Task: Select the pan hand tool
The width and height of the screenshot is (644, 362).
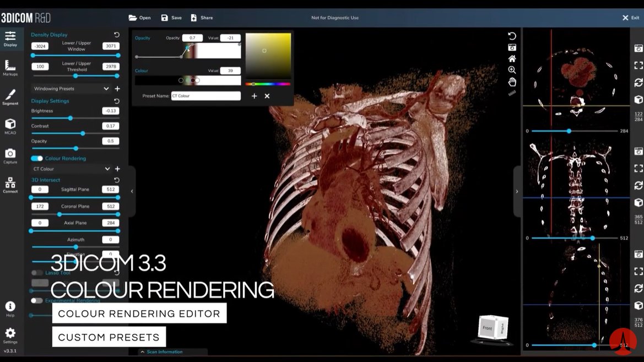Action: pos(512,82)
